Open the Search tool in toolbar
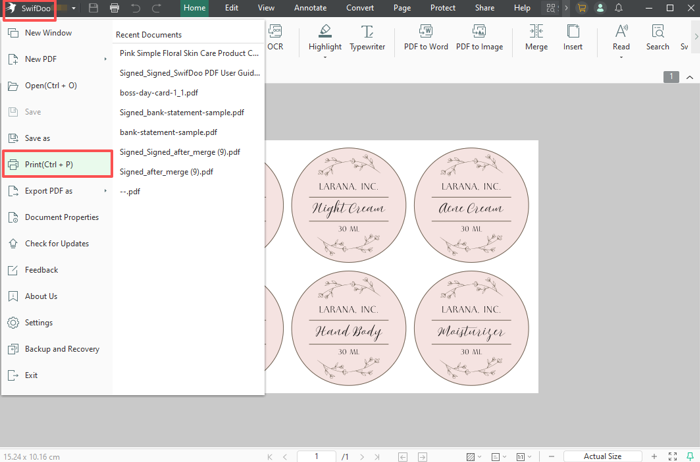700x462 pixels. point(657,32)
